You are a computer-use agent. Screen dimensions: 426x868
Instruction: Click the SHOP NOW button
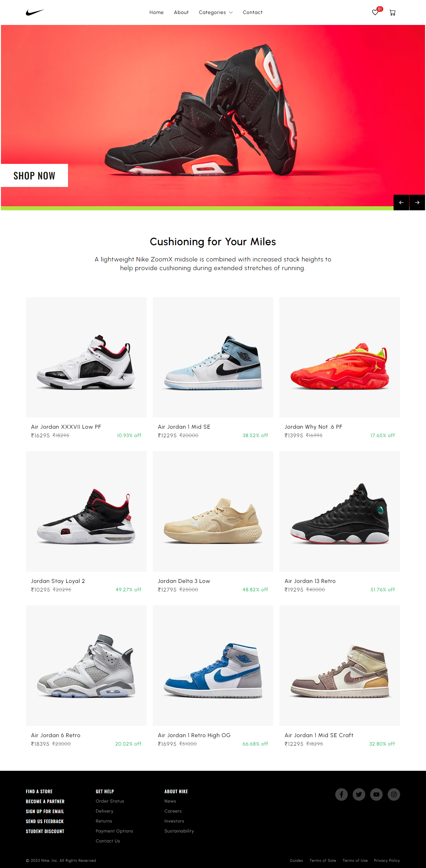click(x=34, y=175)
